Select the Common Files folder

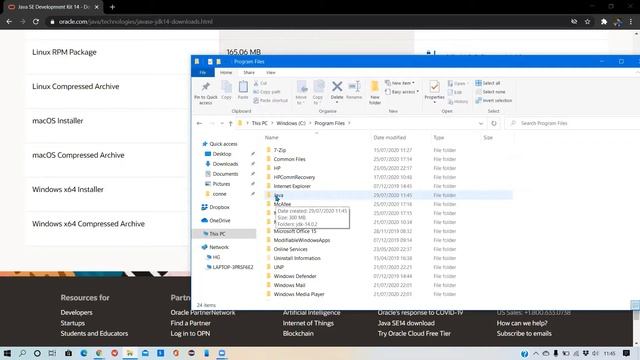click(289, 159)
